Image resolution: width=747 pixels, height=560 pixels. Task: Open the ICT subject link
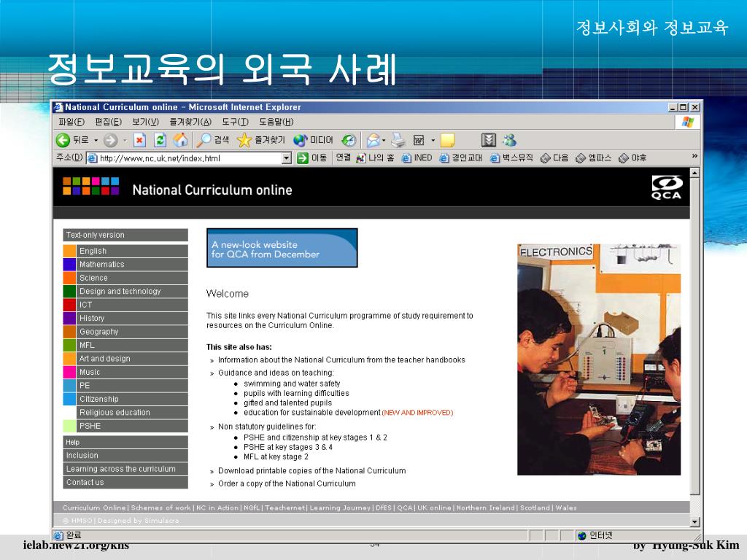coord(125,305)
